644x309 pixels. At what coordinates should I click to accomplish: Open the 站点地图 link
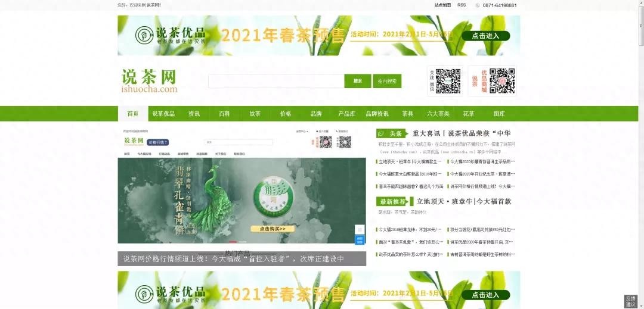pos(442,5)
